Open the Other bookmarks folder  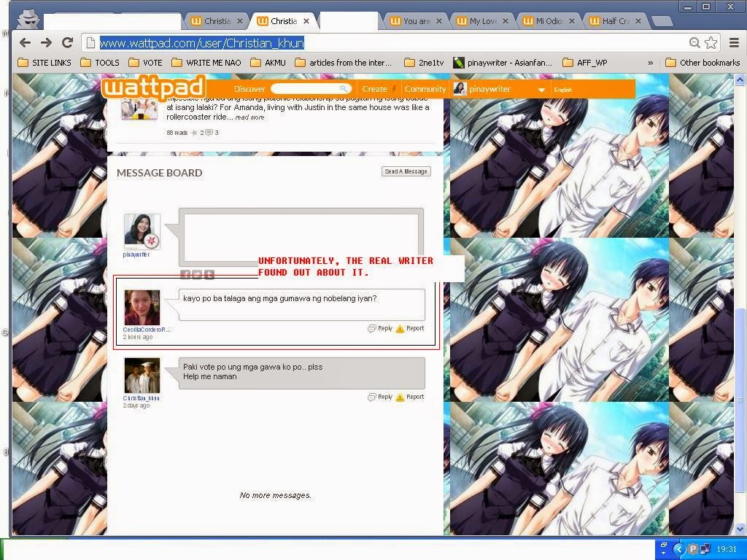click(703, 63)
